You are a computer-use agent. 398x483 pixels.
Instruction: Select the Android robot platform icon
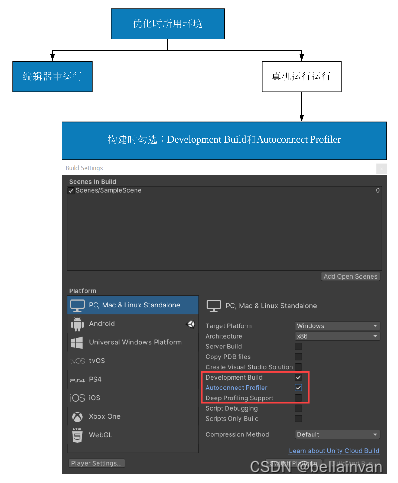(77, 324)
